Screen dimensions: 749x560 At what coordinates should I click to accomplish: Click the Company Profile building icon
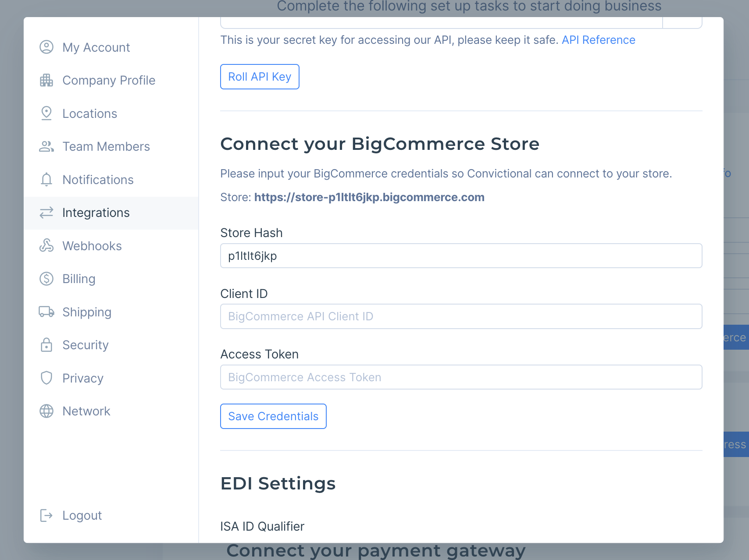pos(46,80)
